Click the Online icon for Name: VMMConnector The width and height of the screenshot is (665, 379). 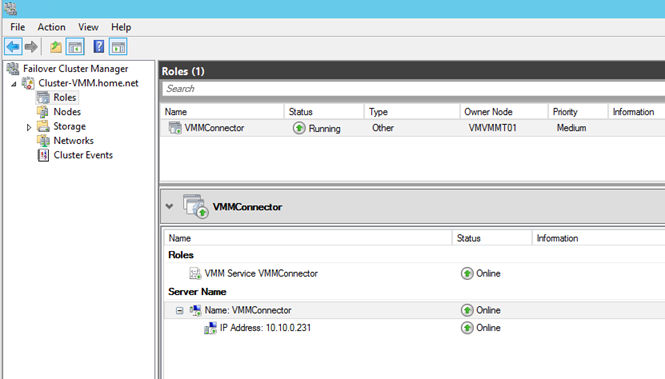pos(467,310)
